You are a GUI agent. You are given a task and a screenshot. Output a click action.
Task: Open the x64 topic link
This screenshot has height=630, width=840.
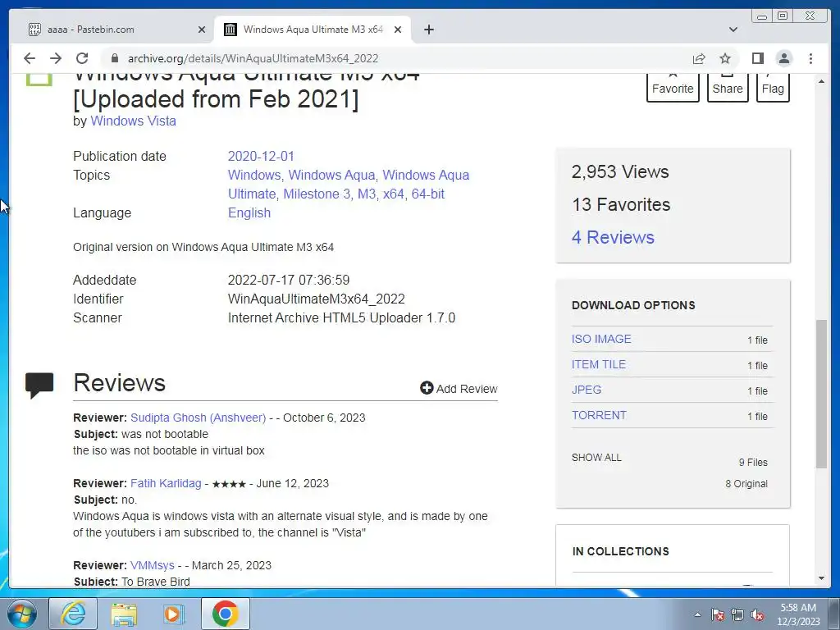393,194
